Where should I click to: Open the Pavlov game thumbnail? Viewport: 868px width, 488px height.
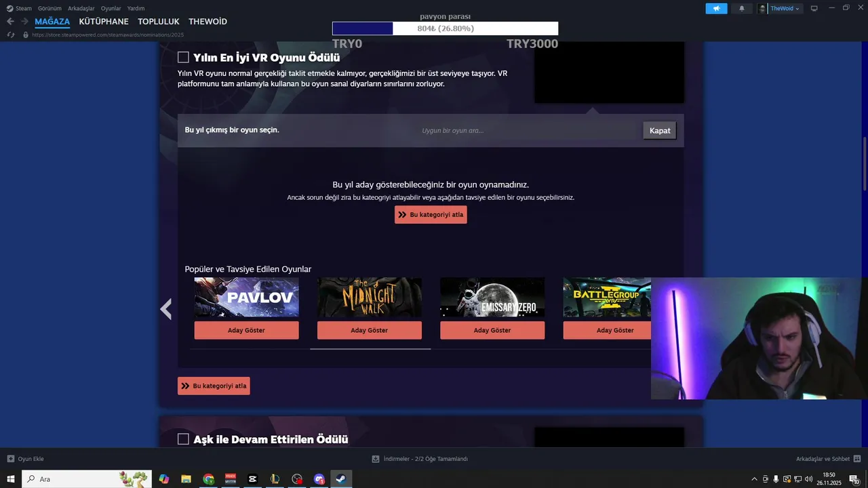tap(246, 297)
